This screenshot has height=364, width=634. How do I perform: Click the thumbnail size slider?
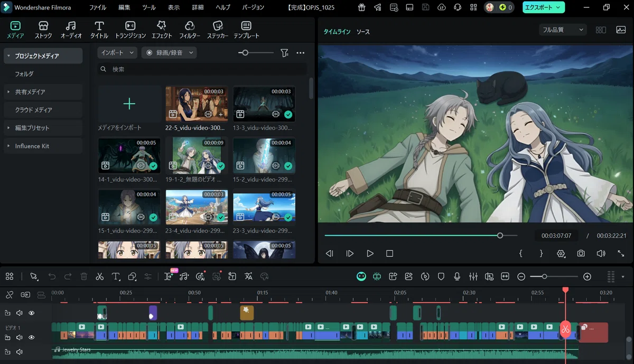pyautogui.click(x=256, y=53)
